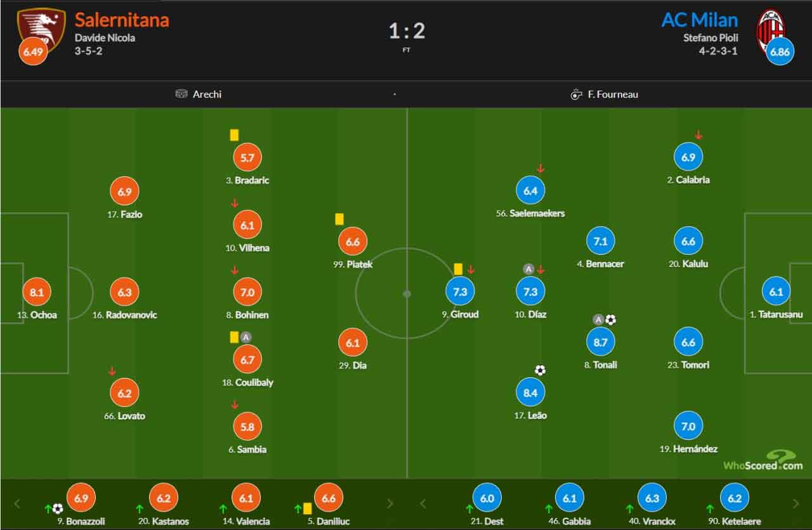Open the AC Milan team name link

click(x=700, y=20)
